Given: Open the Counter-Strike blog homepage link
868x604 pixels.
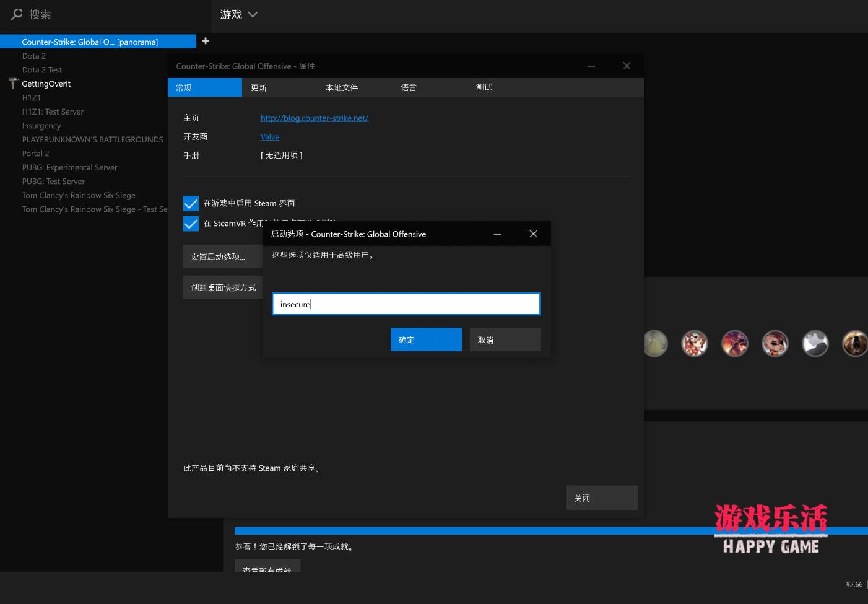Looking at the screenshot, I should (x=315, y=118).
